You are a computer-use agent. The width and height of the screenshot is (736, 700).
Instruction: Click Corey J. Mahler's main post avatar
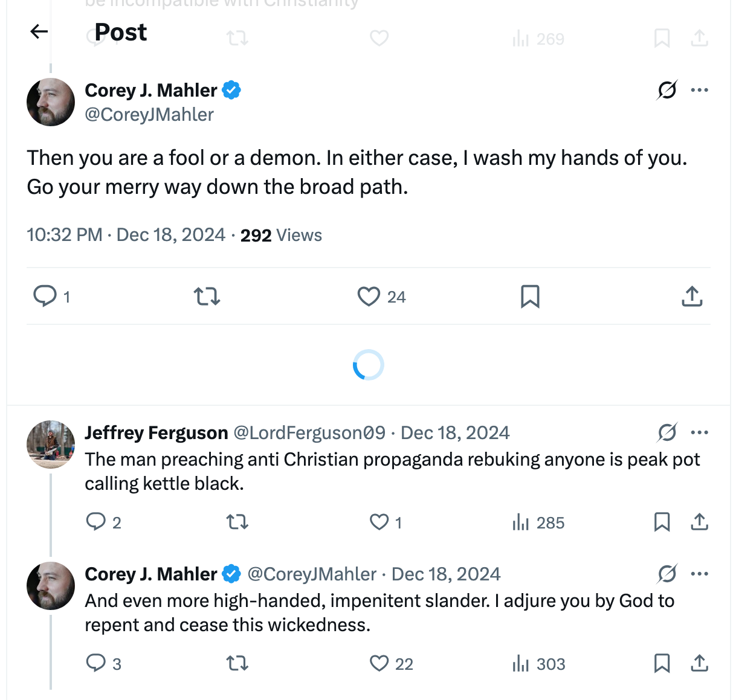[x=51, y=102]
